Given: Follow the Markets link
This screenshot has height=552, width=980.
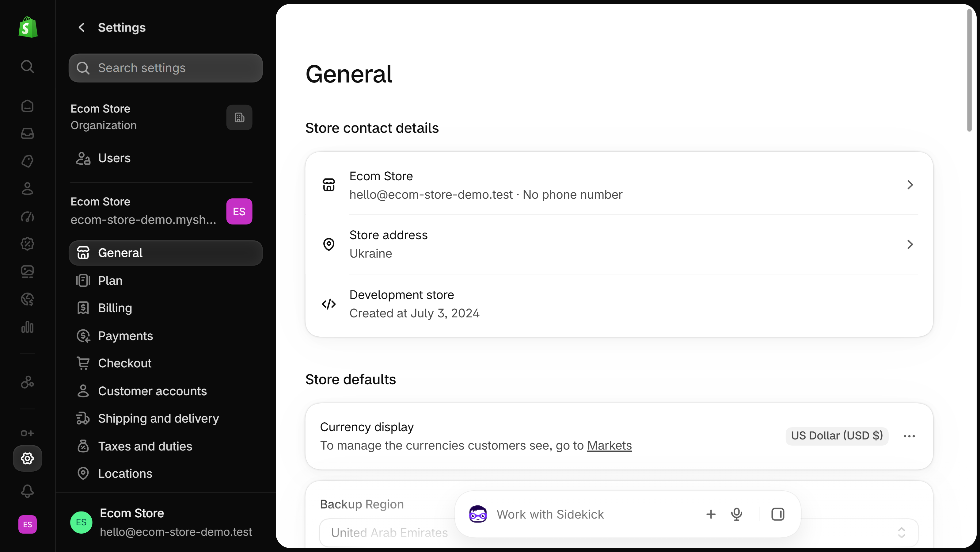Looking at the screenshot, I should click(610, 445).
